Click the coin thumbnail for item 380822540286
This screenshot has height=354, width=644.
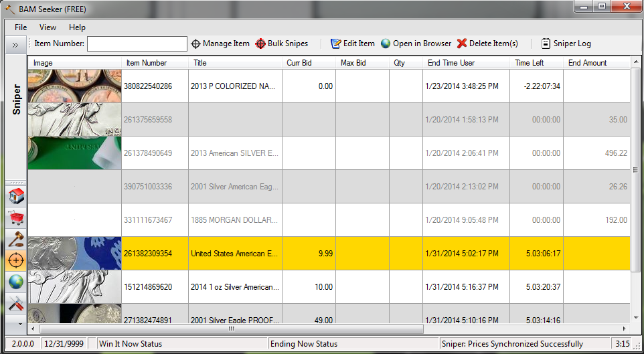75,86
